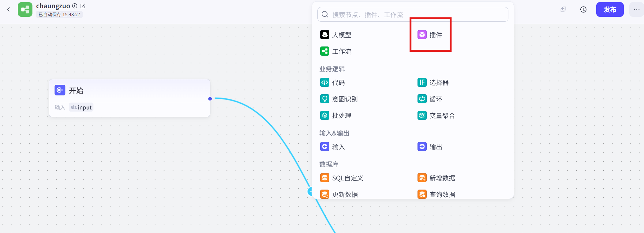Add an 输入 input node
Screen dimensions: 644x233
click(332, 146)
